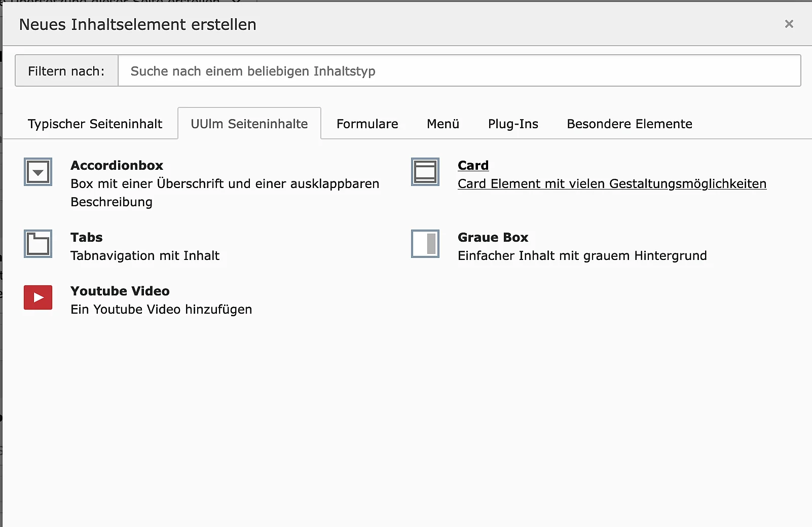Click 'Ein Youtube Video hinzufügen' description
The width and height of the screenshot is (812, 527).
161,309
